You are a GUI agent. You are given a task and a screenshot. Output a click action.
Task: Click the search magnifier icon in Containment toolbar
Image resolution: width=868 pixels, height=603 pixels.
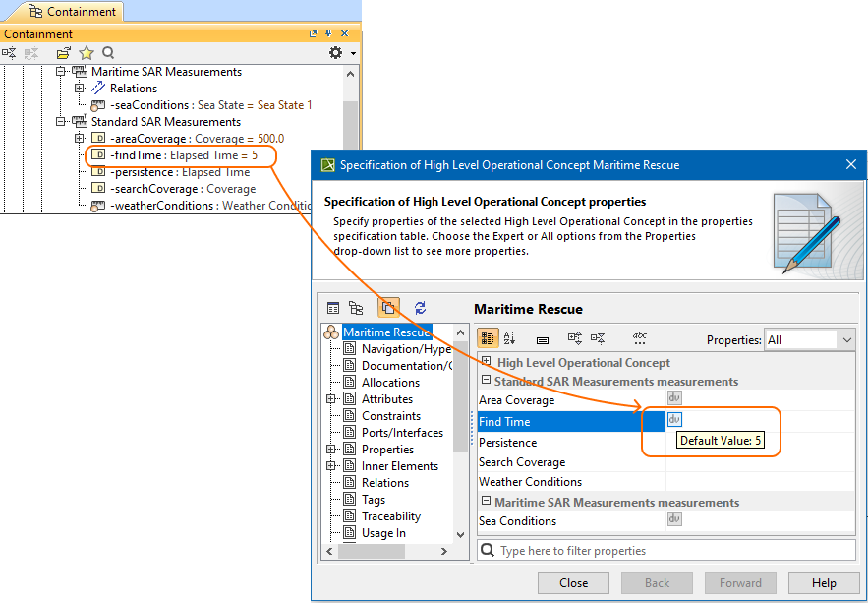click(108, 52)
